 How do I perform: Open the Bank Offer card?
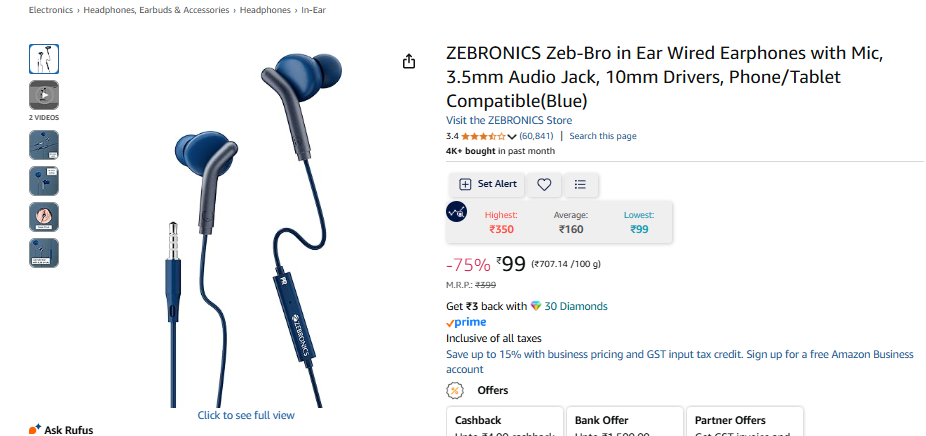[x=625, y=421]
